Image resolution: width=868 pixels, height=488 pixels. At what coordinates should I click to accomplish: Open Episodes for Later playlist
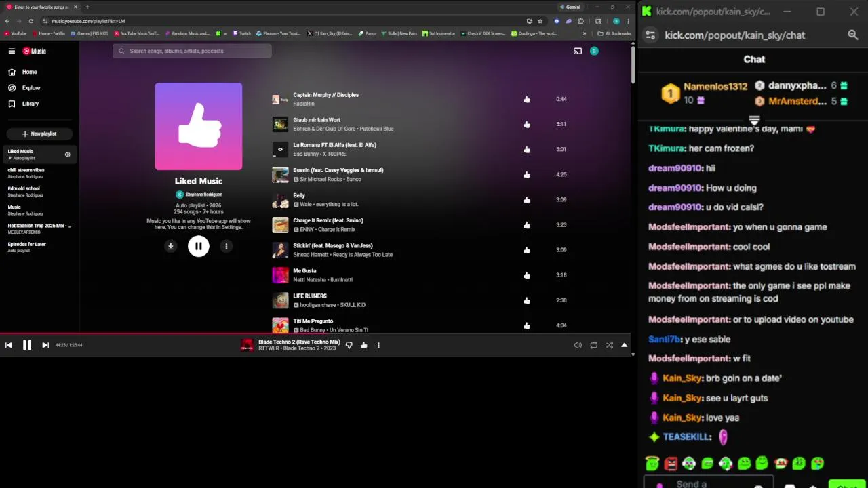pyautogui.click(x=39, y=247)
